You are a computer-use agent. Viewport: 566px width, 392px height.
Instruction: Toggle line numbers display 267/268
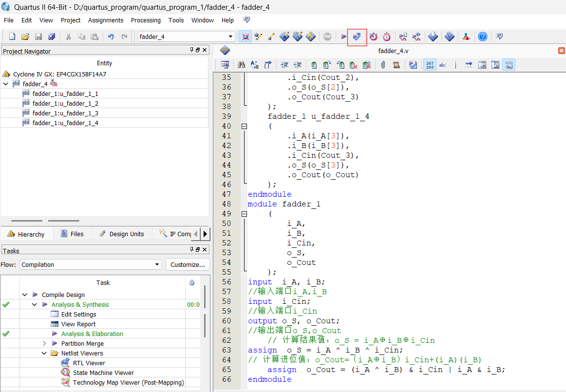[430, 65]
